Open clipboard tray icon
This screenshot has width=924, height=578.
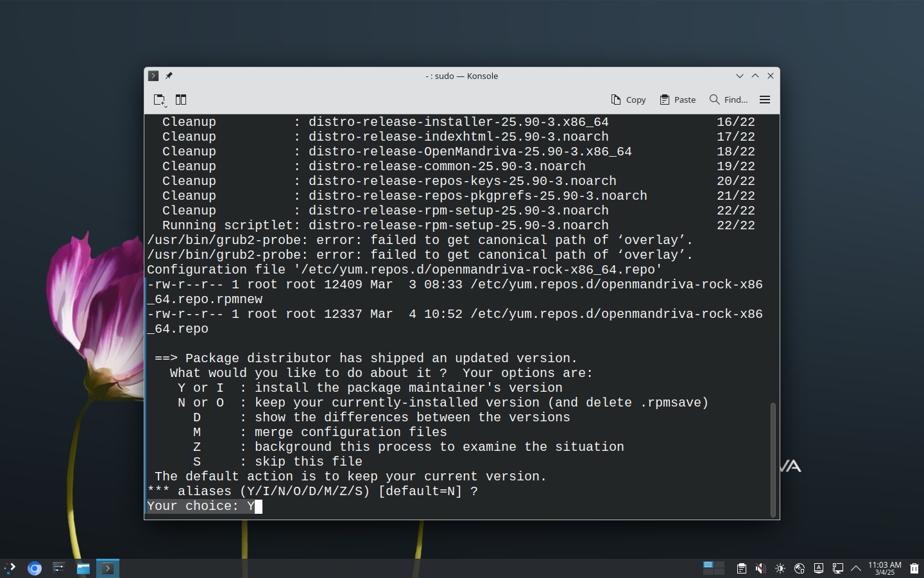point(741,568)
